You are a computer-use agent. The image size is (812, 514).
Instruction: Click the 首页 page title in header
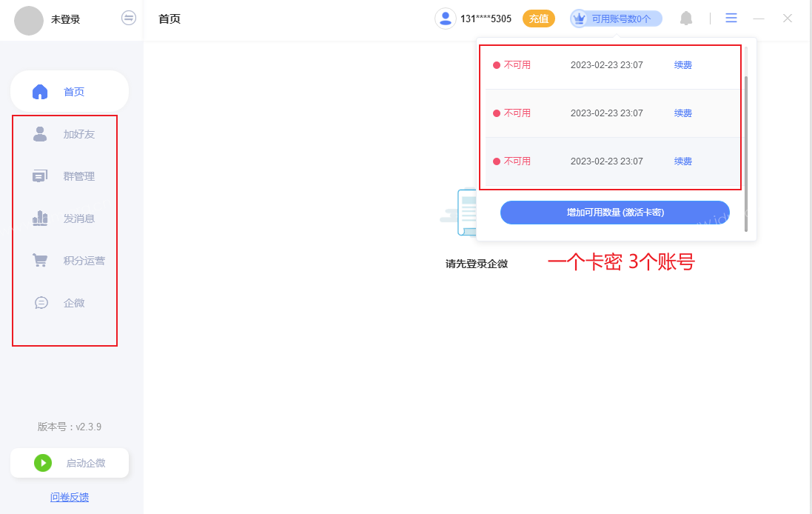point(170,19)
